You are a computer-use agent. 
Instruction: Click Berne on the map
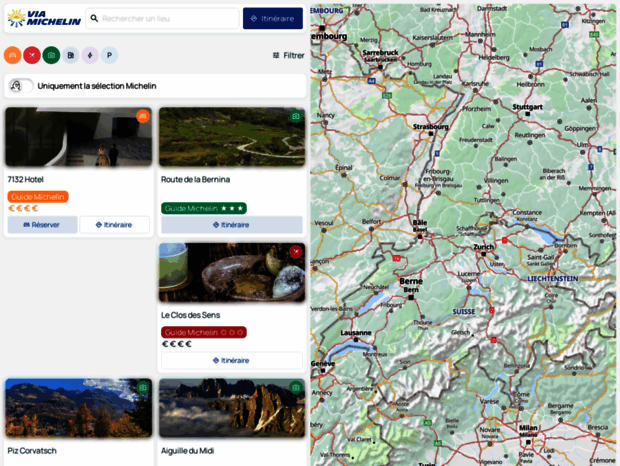(411, 281)
